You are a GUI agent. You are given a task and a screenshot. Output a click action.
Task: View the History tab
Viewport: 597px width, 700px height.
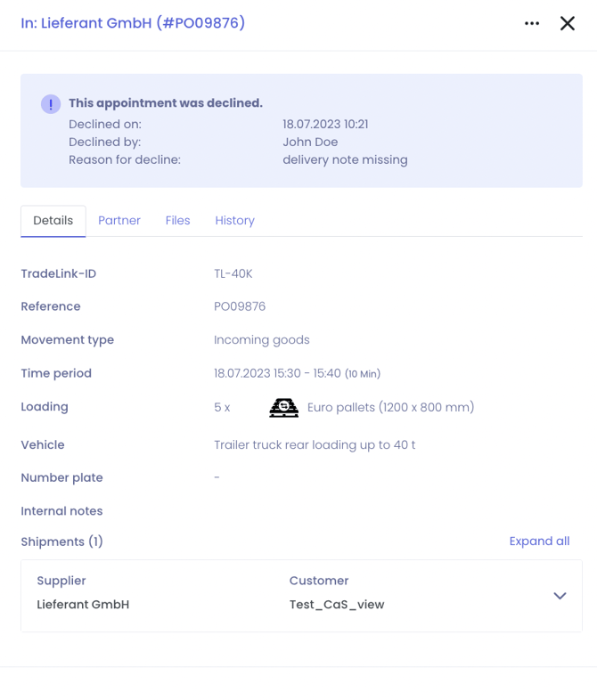tap(235, 221)
